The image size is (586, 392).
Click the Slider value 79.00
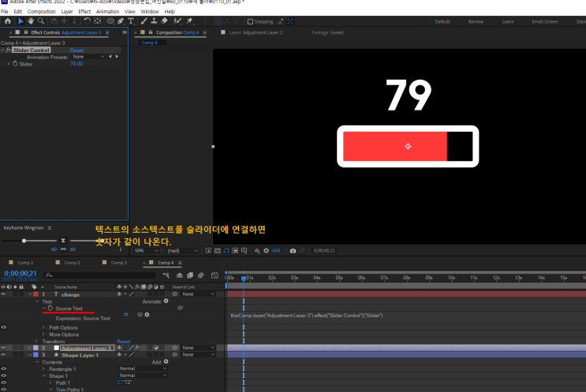pos(76,64)
